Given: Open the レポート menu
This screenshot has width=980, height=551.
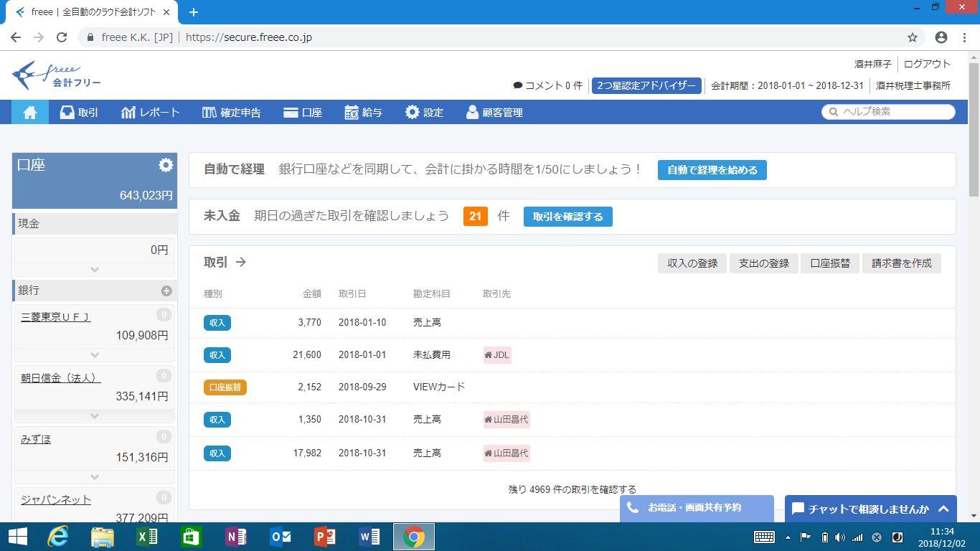Looking at the screenshot, I should pyautogui.click(x=151, y=112).
